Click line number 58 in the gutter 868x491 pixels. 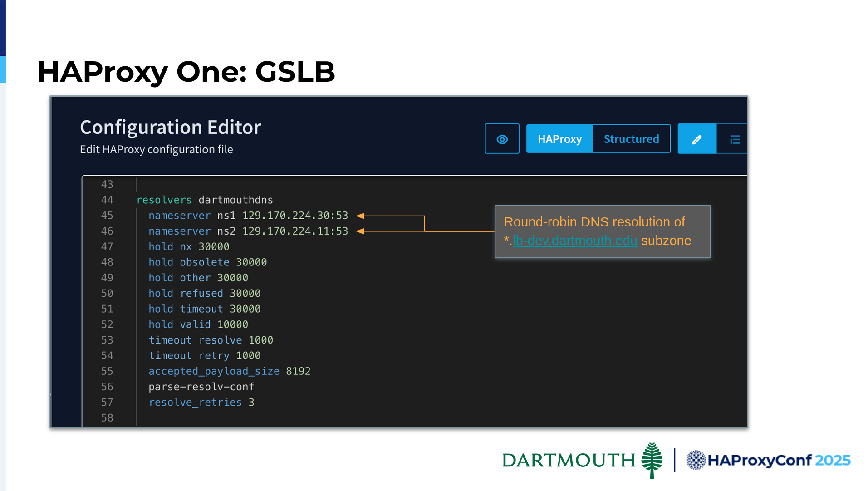[x=107, y=418]
